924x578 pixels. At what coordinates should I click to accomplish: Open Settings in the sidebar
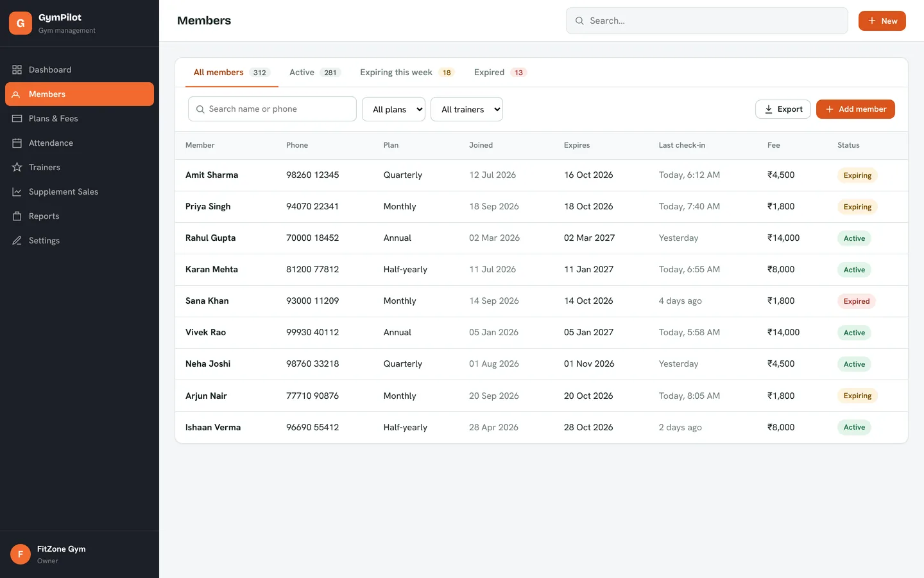80,240
